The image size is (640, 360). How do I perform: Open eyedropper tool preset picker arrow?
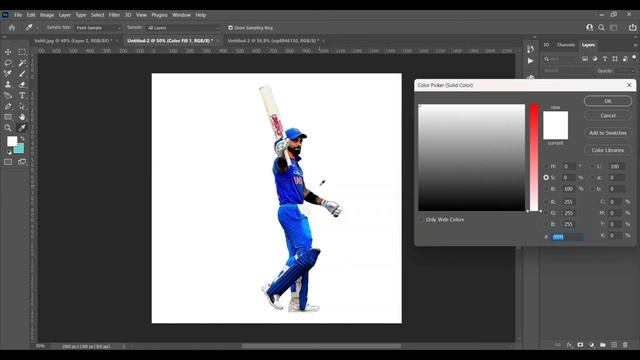click(x=37, y=28)
